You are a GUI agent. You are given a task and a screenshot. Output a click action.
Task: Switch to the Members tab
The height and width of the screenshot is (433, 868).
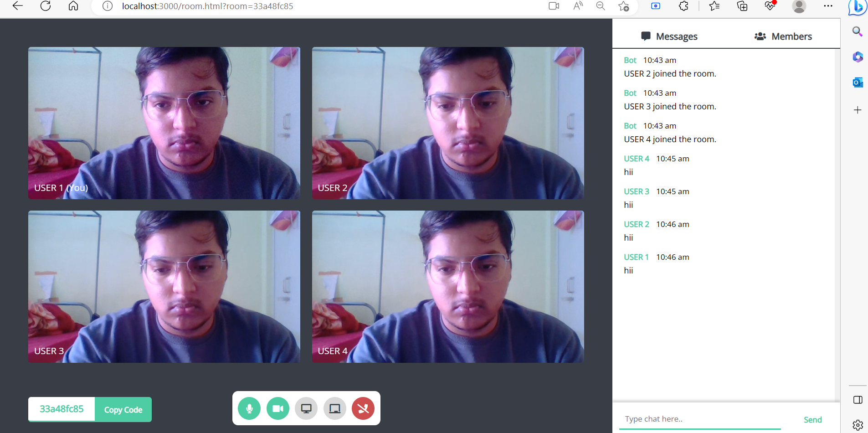783,36
